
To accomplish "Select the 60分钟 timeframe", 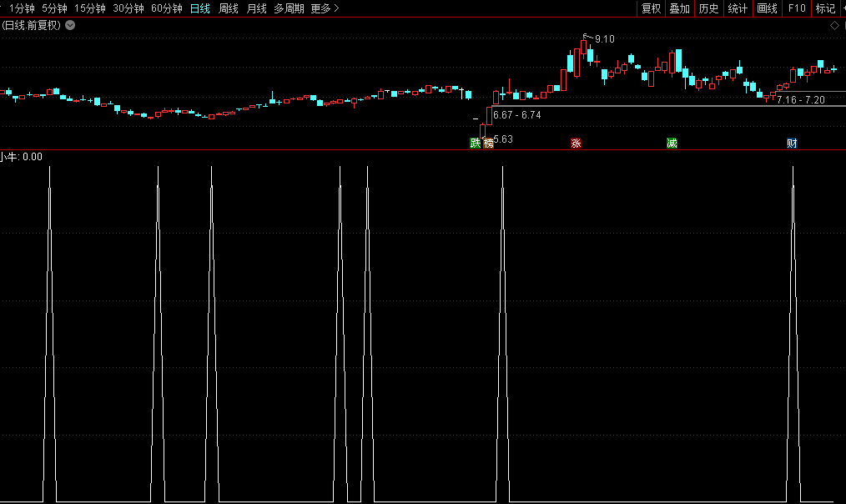I will click(166, 8).
